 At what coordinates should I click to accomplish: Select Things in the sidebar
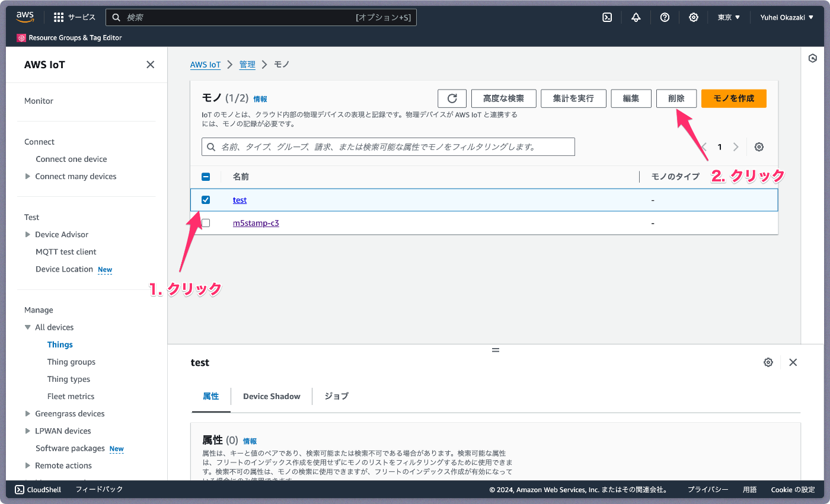(x=60, y=344)
